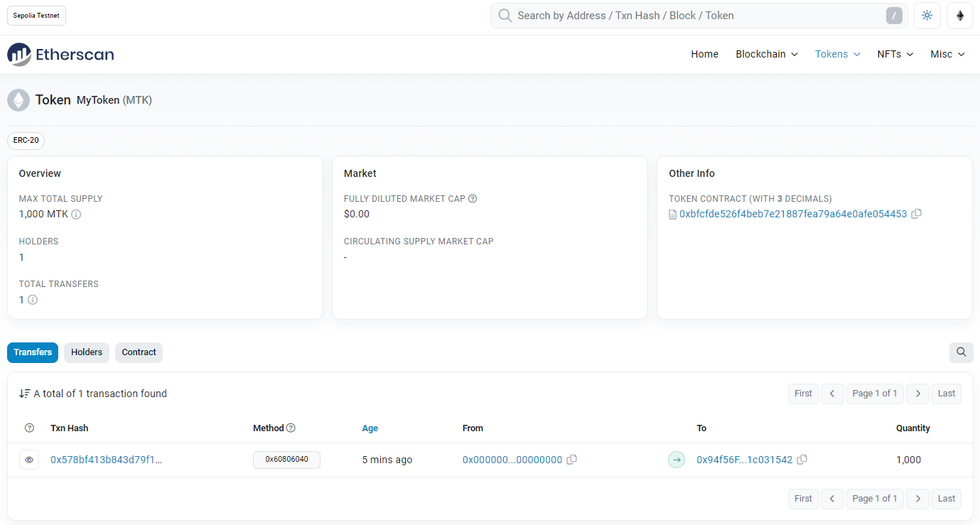Click help icon beside Fully Diluted Market Cap
The image size is (980, 525).
point(473,199)
